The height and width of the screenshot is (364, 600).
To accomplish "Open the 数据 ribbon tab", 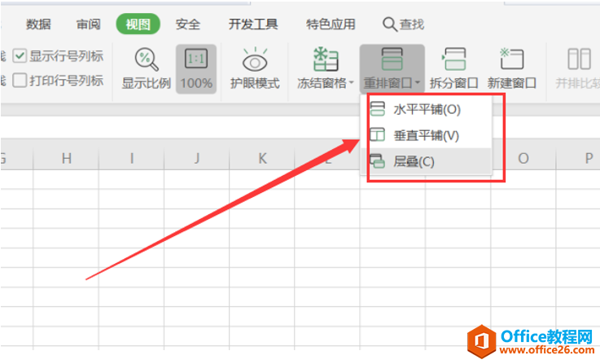I will click(38, 24).
